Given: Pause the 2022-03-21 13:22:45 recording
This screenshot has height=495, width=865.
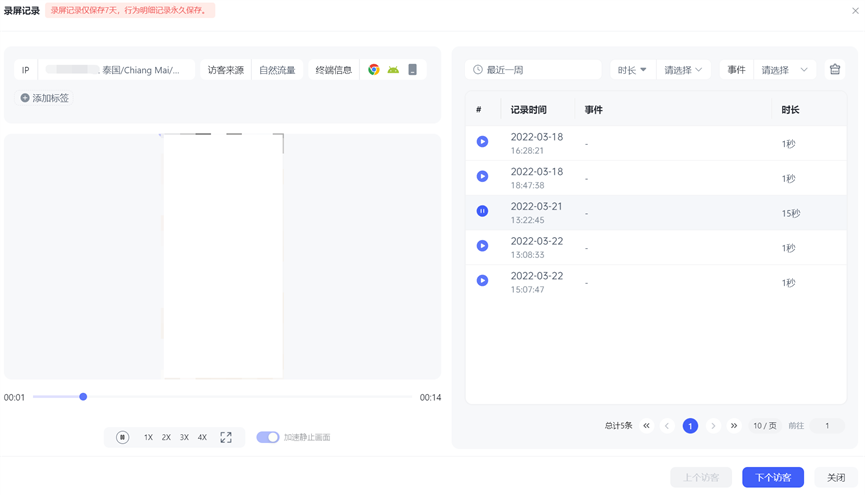Looking at the screenshot, I should pyautogui.click(x=482, y=211).
